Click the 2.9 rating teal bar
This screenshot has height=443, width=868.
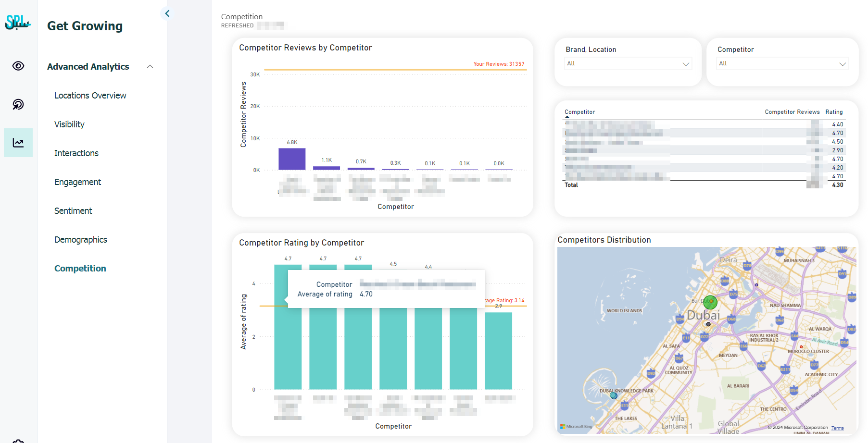click(x=498, y=351)
